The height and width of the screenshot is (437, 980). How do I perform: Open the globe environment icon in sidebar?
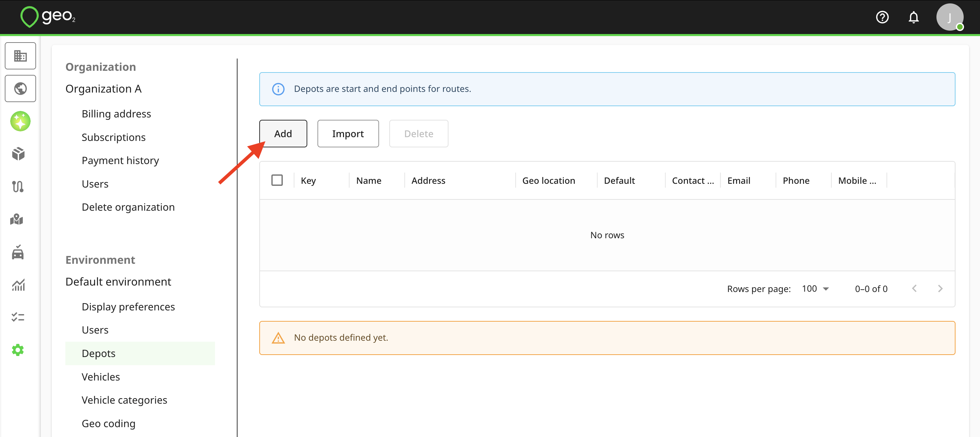pos(20,89)
